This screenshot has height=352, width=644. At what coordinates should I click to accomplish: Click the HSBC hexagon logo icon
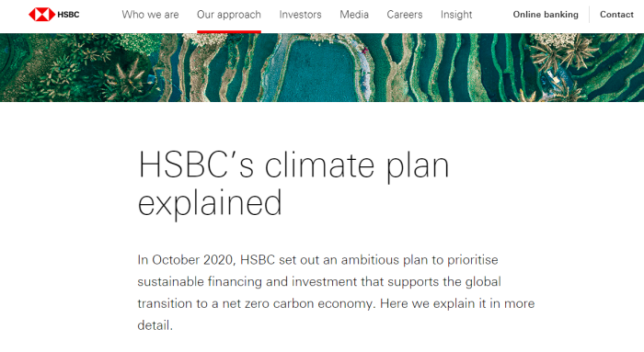[42, 15]
